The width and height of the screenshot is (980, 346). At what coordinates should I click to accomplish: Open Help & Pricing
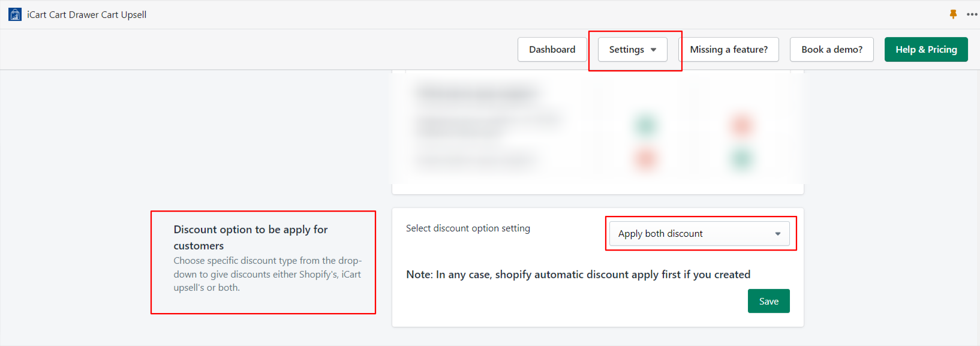coord(926,49)
